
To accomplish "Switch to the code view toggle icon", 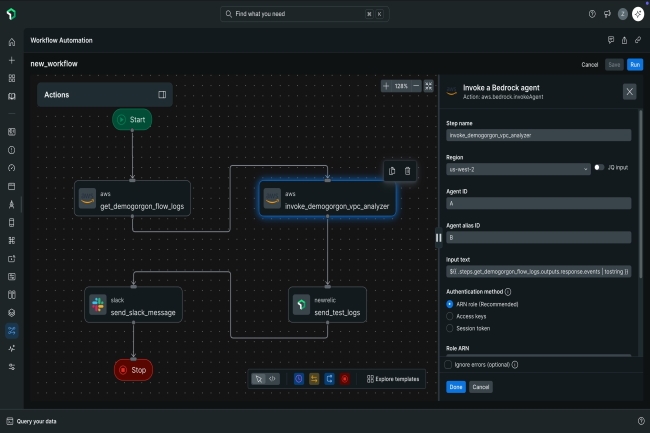I will pos(273,379).
